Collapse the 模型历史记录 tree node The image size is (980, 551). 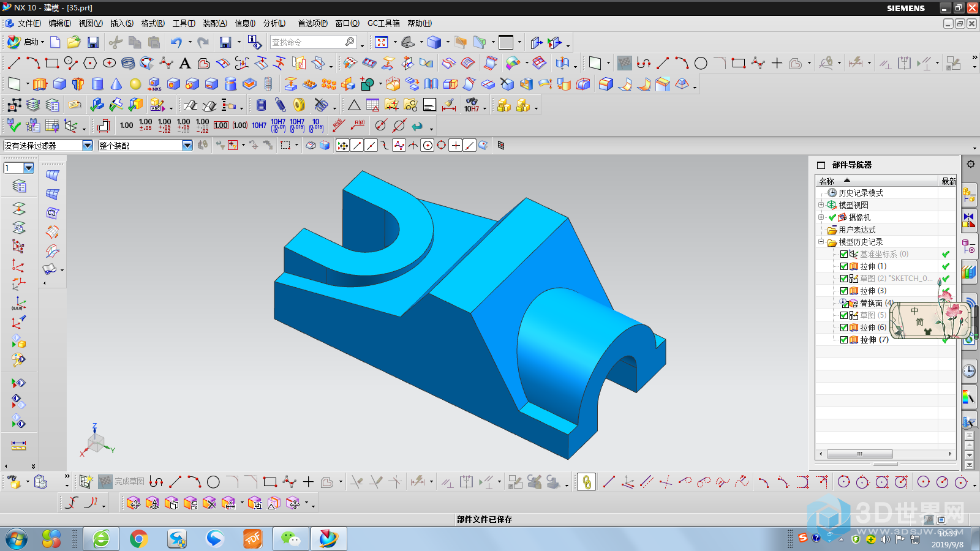(821, 242)
